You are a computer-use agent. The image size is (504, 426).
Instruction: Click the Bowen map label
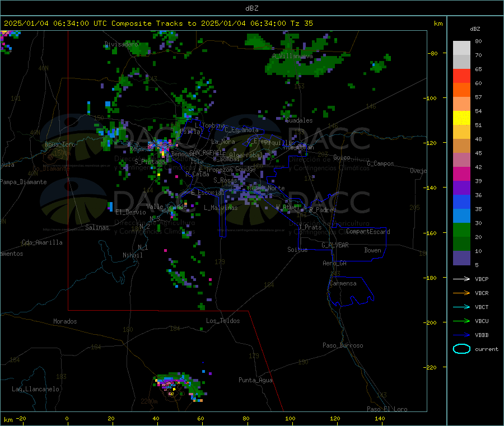point(372,250)
